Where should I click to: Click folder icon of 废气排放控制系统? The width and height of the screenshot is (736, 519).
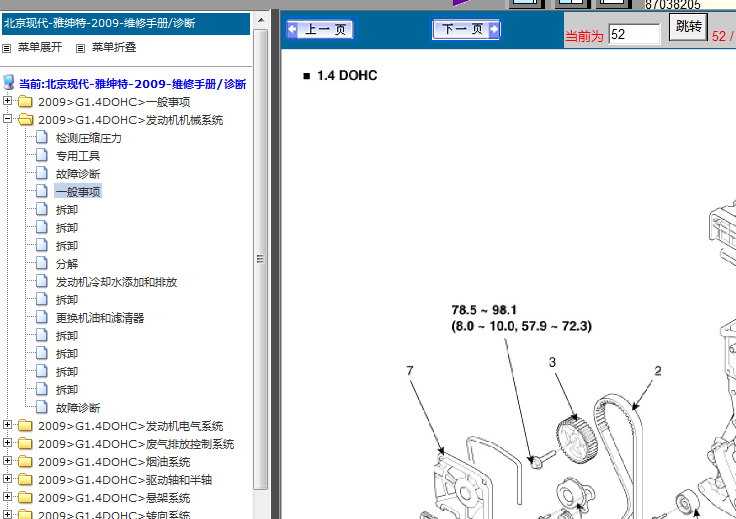pos(25,443)
